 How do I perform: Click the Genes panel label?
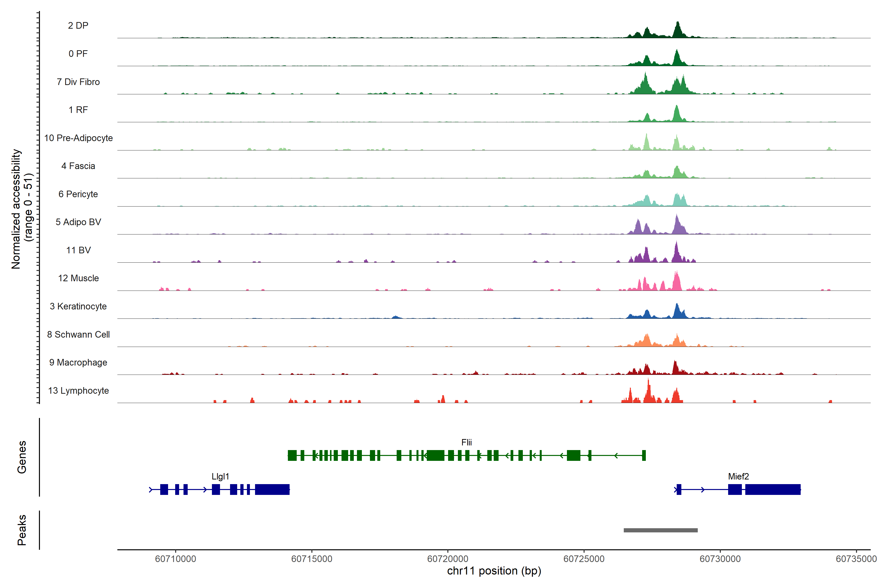22,457
